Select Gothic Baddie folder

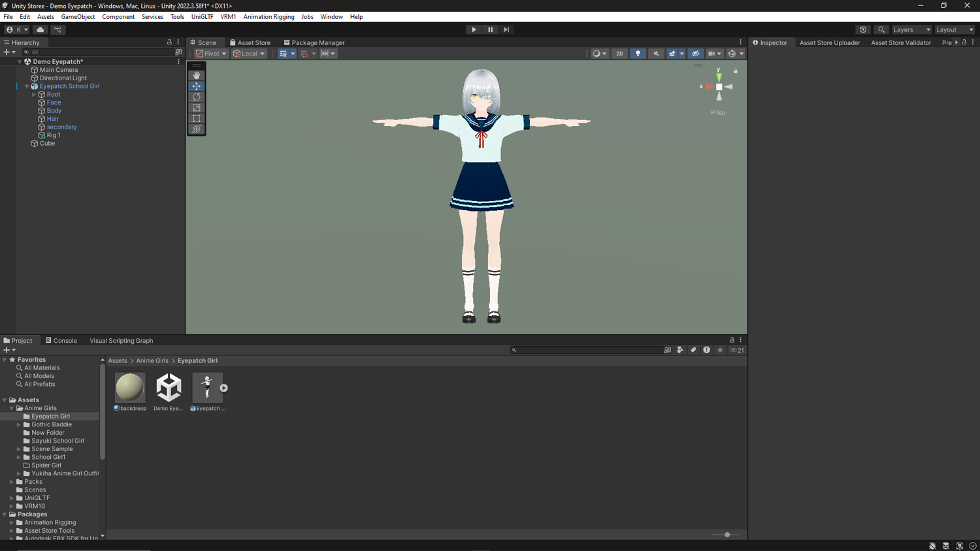click(x=52, y=424)
